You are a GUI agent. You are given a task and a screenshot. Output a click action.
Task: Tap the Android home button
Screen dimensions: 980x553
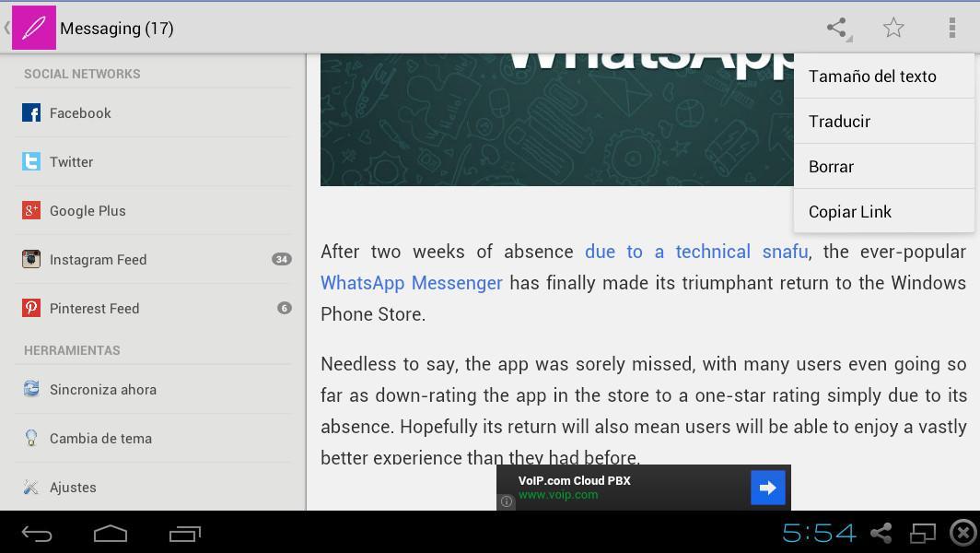111,534
